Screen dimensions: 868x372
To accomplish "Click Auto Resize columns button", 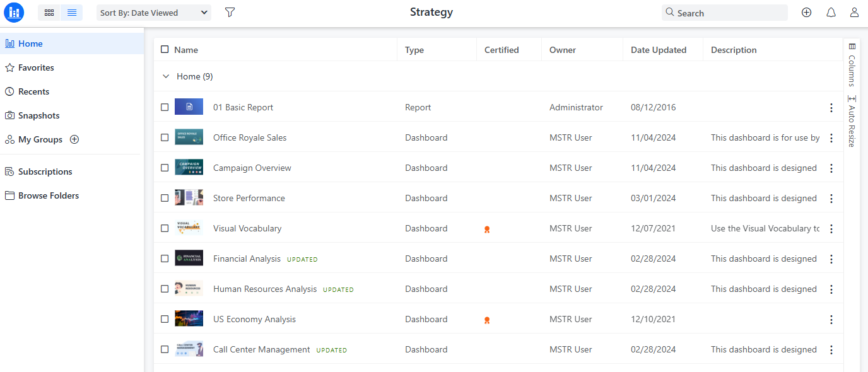I will pos(852,121).
